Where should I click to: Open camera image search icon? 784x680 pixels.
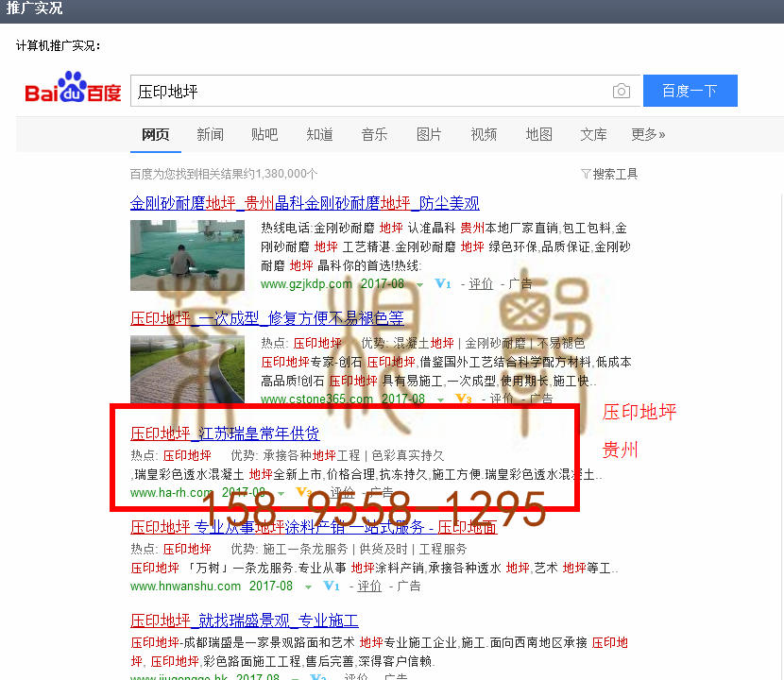pyautogui.click(x=621, y=91)
